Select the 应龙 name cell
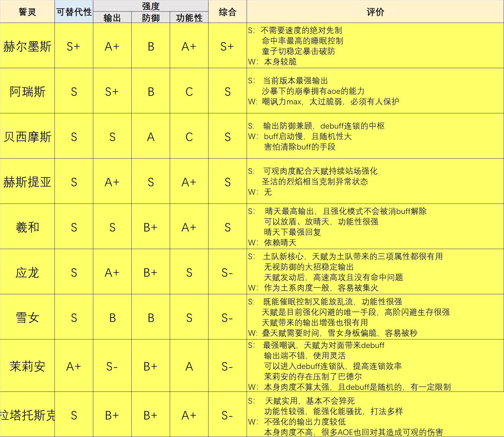The image size is (504, 437). [x=27, y=272]
